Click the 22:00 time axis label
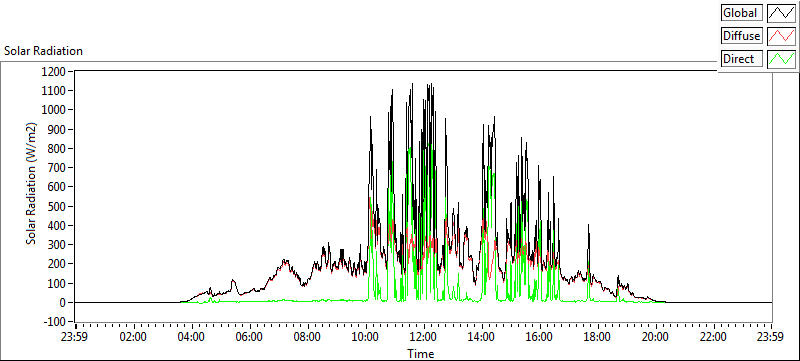Viewport: 800px width, 361px height. tap(714, 337)
